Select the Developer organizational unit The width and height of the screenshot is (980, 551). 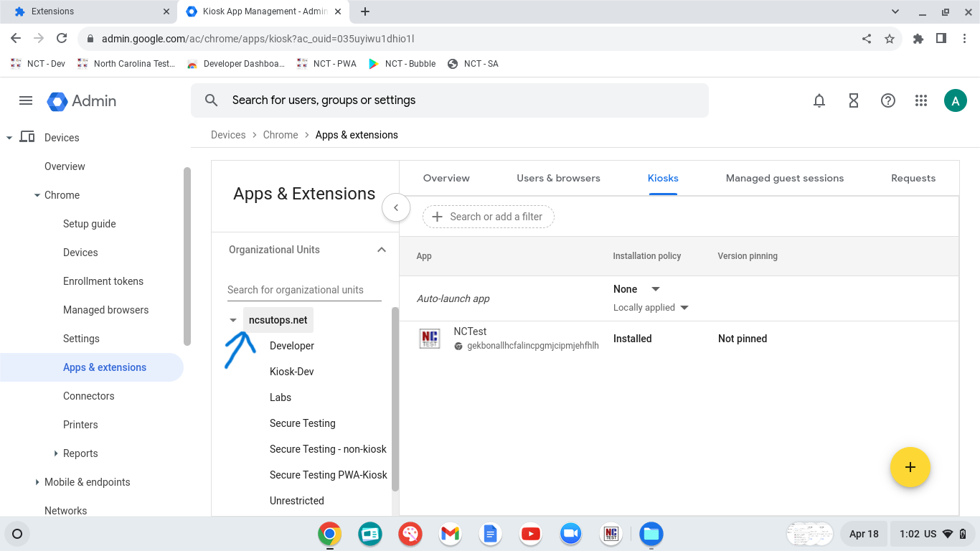pyautogui.click(x=292, y=346)
